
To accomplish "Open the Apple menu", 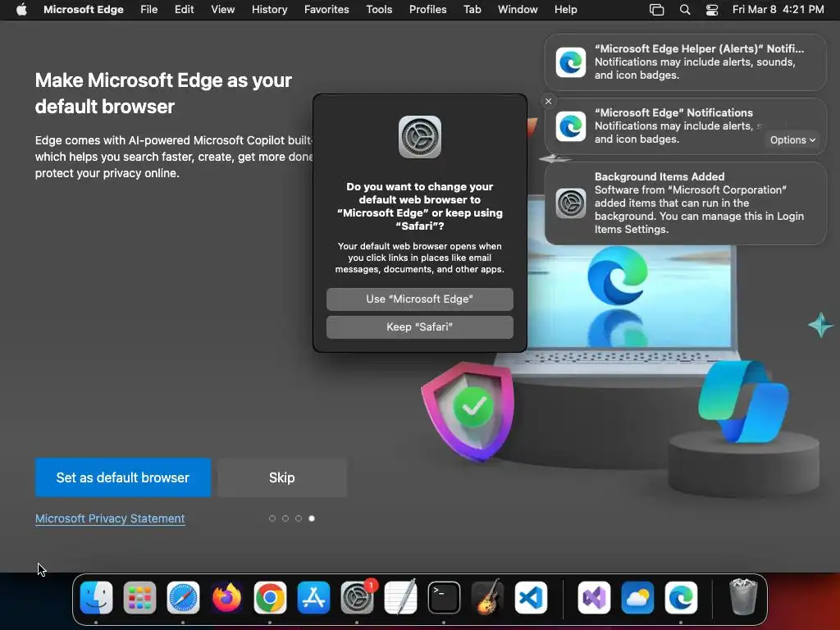I will coord(21,10).
